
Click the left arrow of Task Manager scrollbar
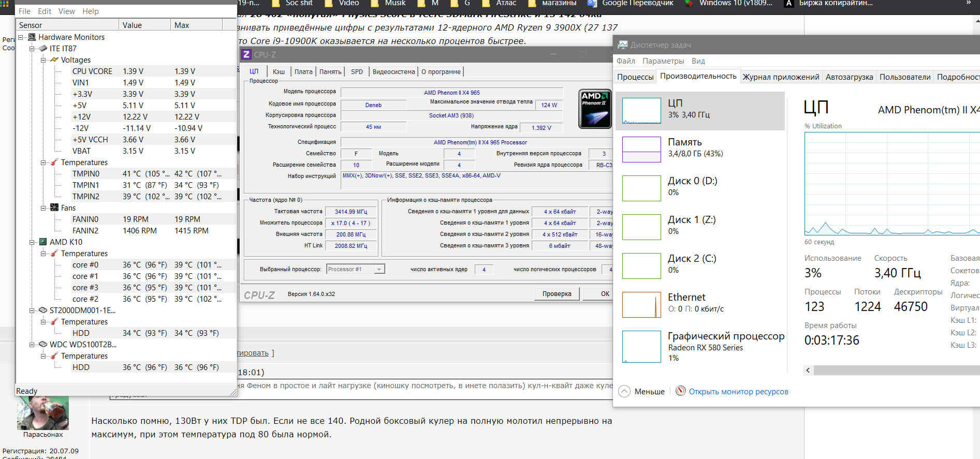[808, 370]
